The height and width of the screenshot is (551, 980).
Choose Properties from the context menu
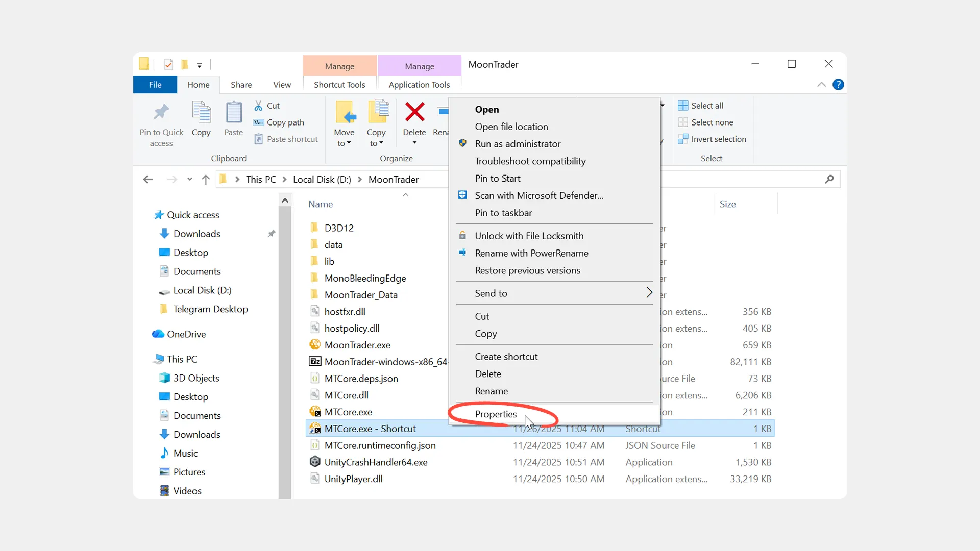496,414
